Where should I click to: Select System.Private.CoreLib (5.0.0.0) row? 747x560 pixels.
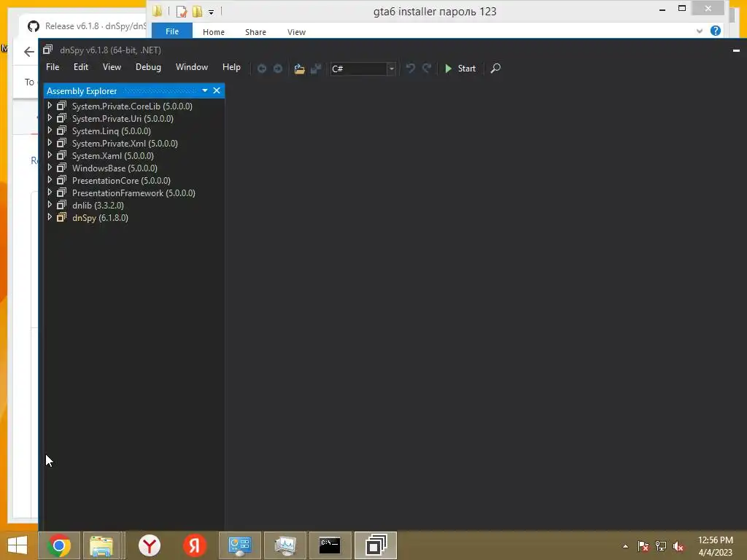134,106
